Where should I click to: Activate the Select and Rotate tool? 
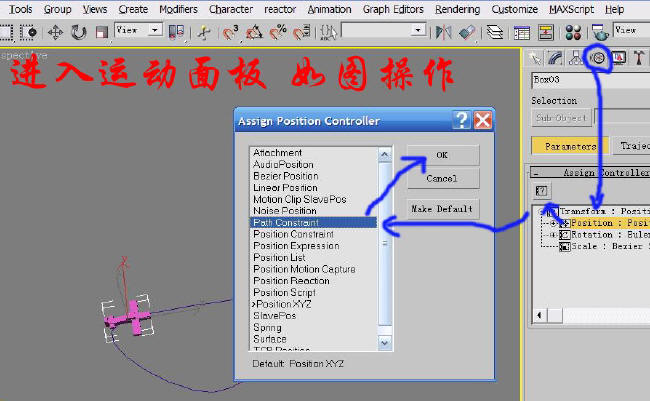(78, 32)
